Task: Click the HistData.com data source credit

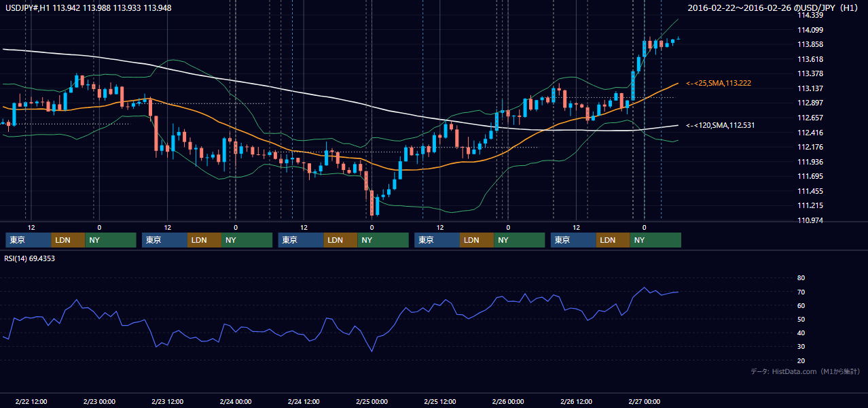Action: pos(806,371)
